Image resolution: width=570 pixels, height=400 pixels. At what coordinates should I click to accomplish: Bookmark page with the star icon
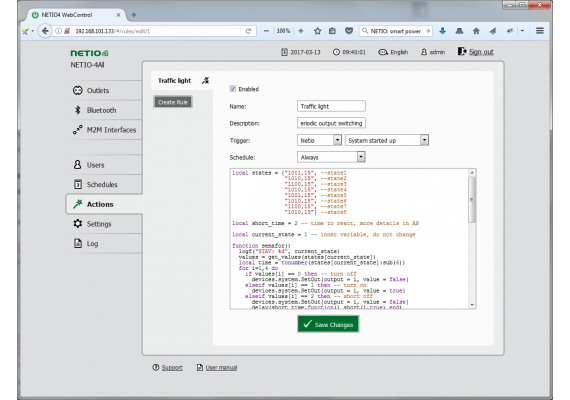(317, 31)
